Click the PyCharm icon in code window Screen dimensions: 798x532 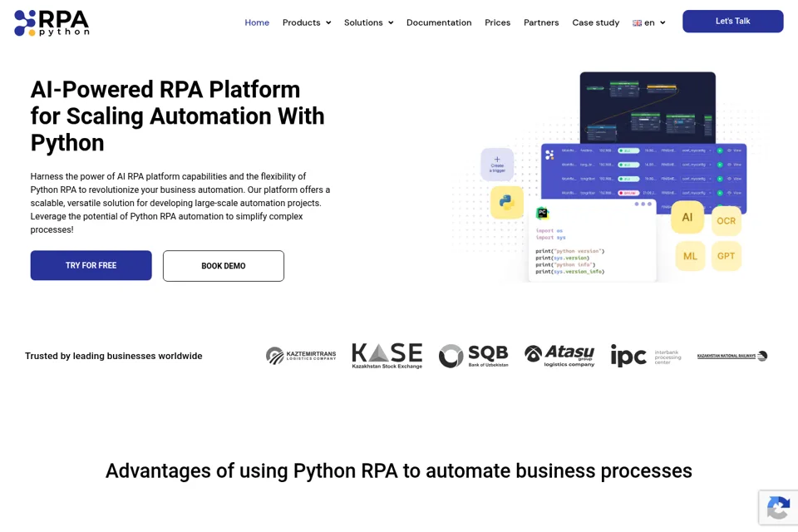click(542, 214)
